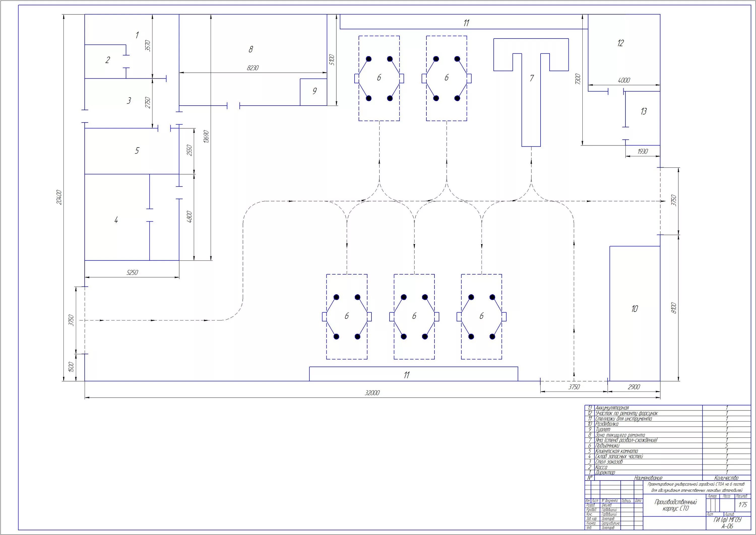Select the 8230 dimension text in room 8
Viewport: 756px width, 535px height.
[x=253, y=68]
